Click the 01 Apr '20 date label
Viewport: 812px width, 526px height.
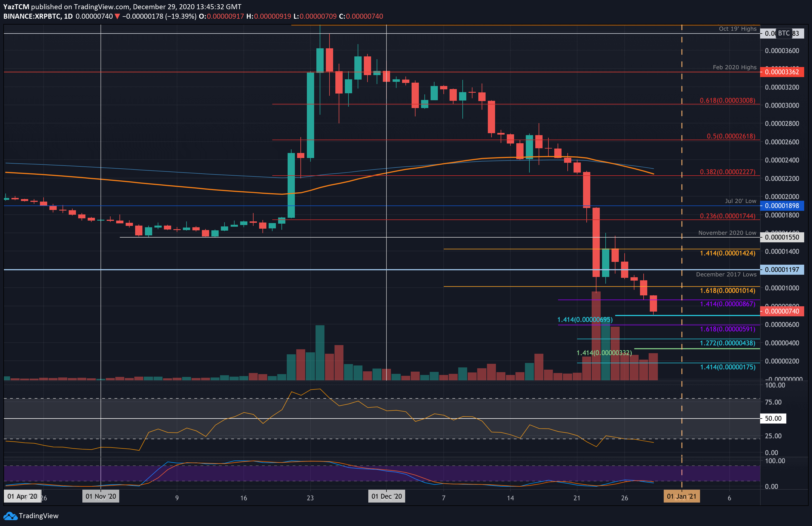pos(22,496)
